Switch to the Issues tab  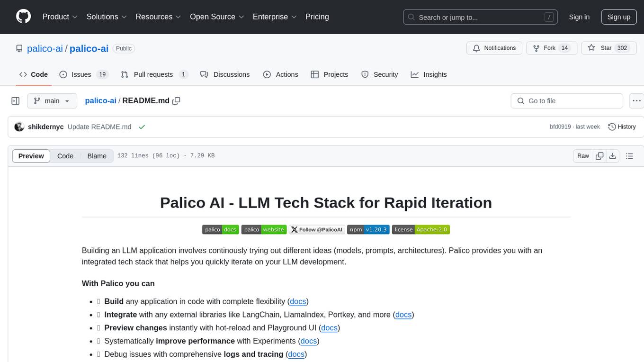tap(84, 74)
